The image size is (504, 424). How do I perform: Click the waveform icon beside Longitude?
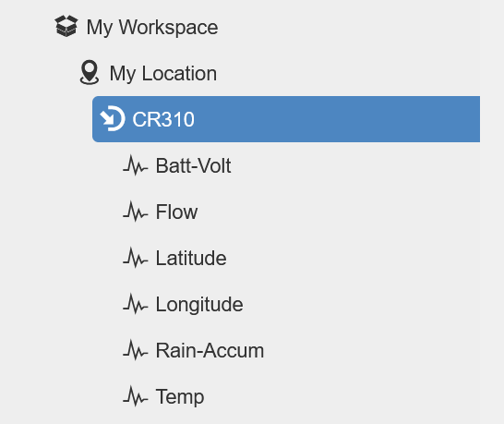point(136,304)
